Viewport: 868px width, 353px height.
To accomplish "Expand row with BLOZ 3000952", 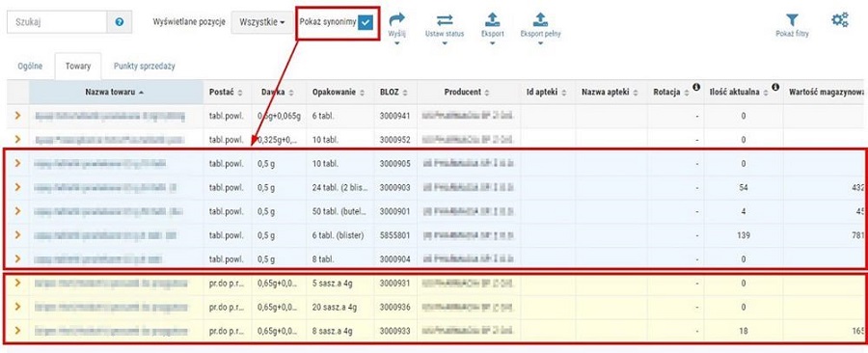I will click(17, 140).
